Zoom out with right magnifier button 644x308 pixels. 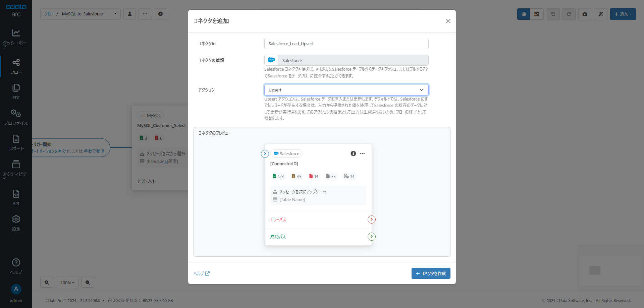point(88,283)
